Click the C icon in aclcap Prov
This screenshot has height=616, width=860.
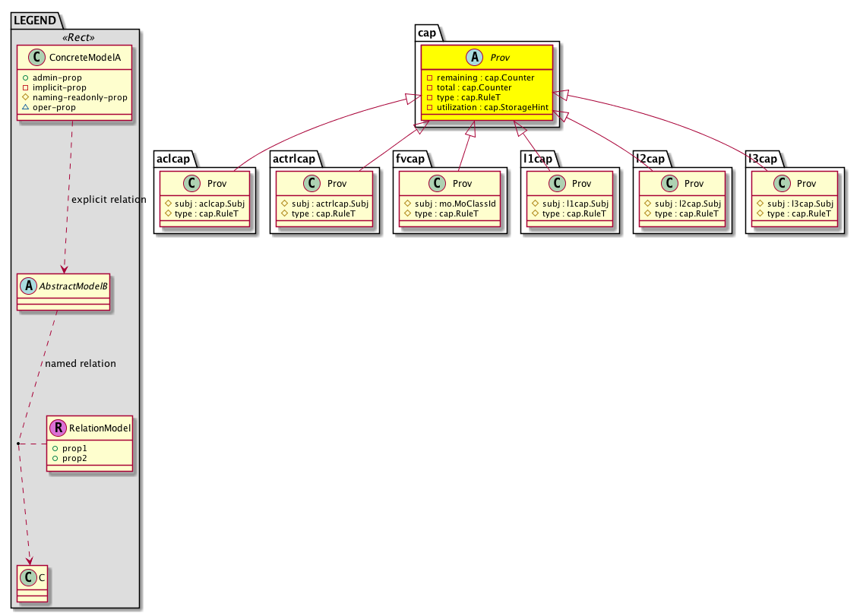191,184
